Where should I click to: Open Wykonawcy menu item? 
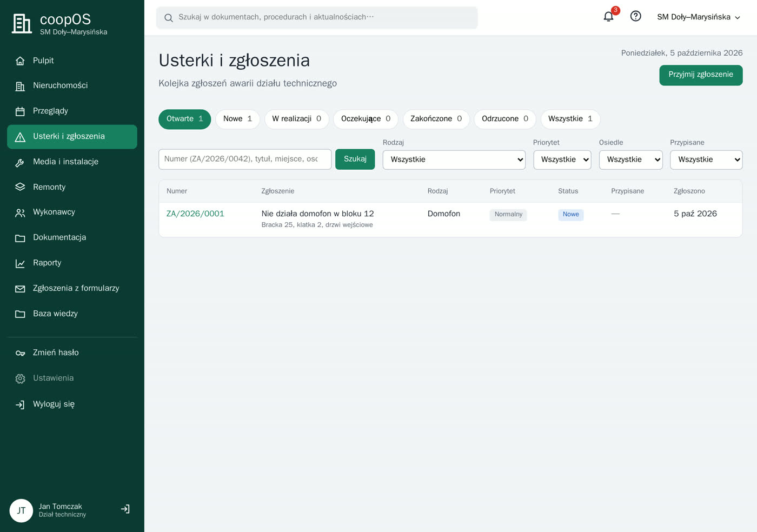click(72, 212)
